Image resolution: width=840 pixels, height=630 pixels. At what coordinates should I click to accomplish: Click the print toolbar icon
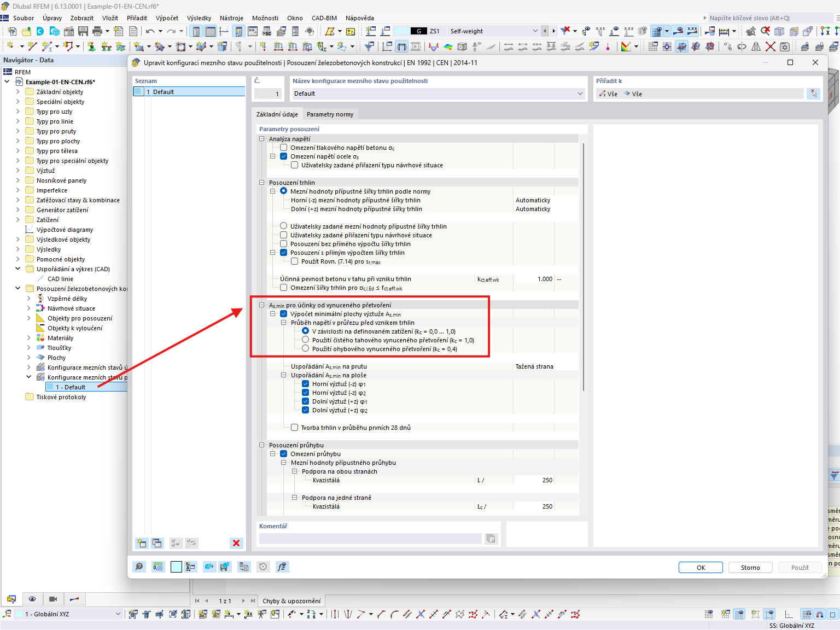pos(98,31)
